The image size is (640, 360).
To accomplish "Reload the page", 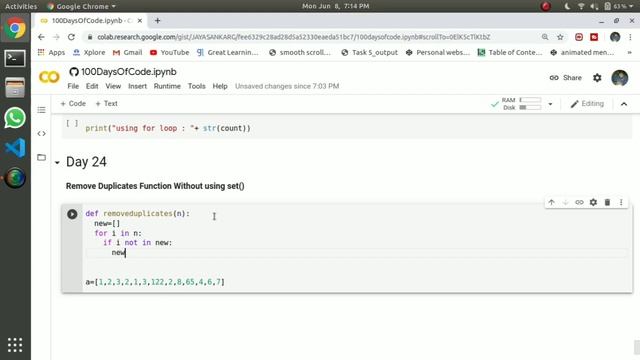I will pos(71,37).
